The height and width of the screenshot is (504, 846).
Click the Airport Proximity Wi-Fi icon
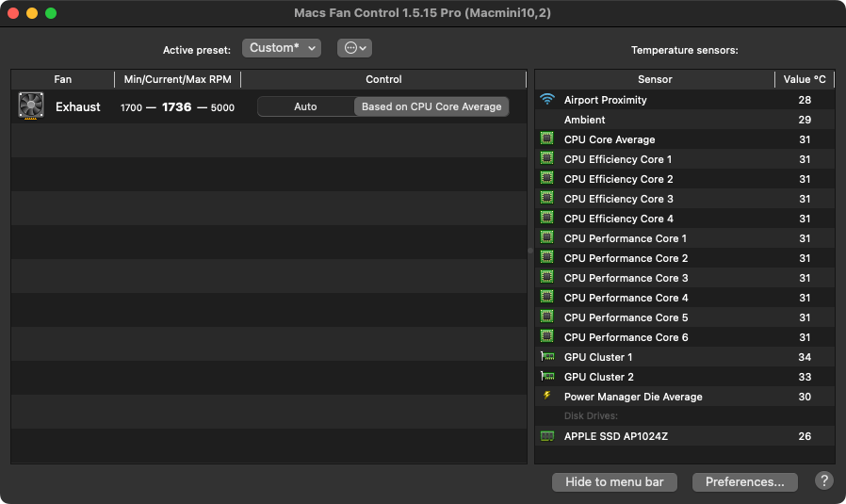(547, 99)
